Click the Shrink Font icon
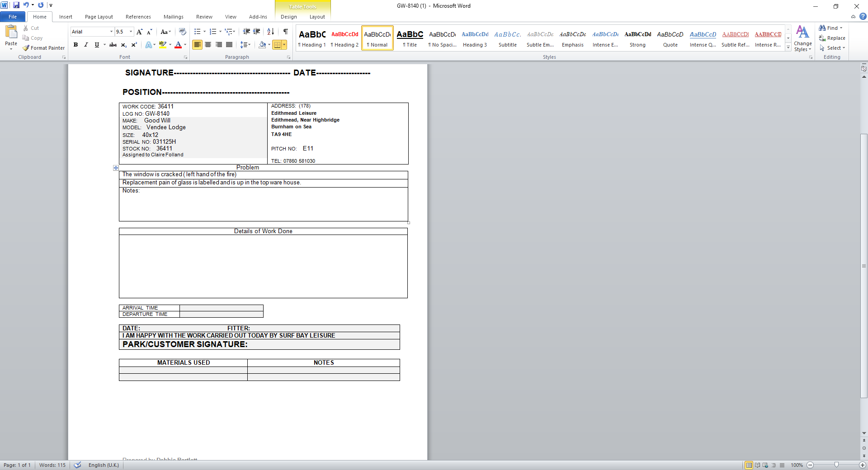 click(150, 32)
